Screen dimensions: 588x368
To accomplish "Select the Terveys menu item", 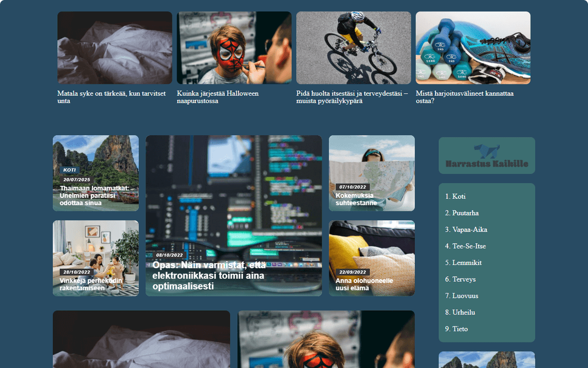I will pyautogui.click(x=464, y=279).
